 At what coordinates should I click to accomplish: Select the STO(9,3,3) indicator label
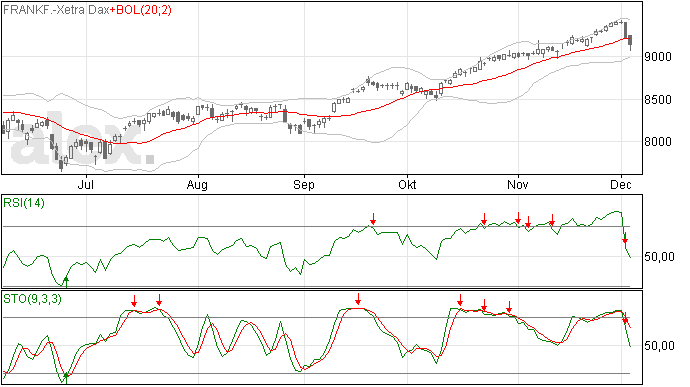coord(33,299)
